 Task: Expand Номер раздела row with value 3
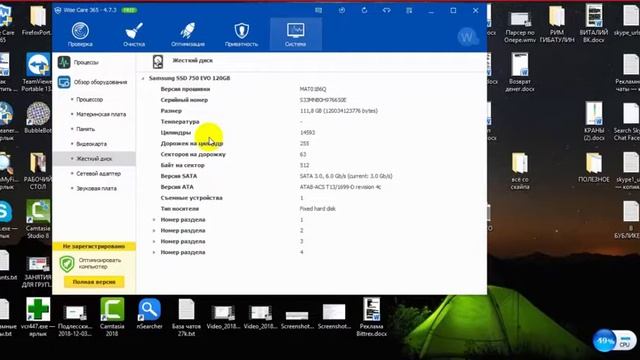coord(154,242)
